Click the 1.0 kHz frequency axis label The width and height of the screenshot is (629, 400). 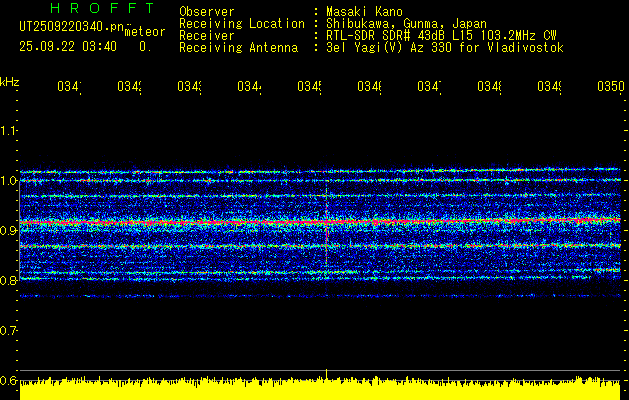(x=9, y=181)
